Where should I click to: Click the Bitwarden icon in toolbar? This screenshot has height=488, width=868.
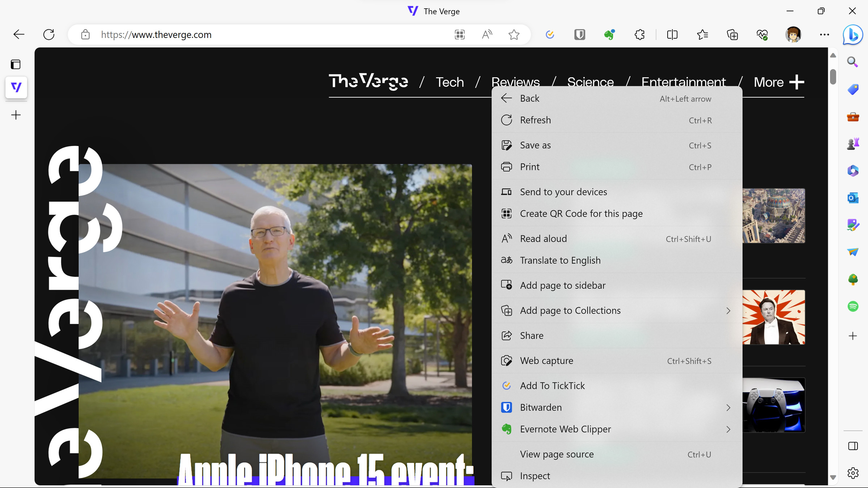pyautogui.click(x=579, y=35)
